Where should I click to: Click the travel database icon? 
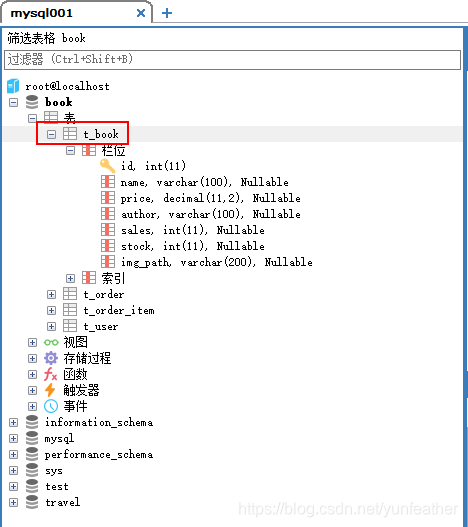coord(32,502)
